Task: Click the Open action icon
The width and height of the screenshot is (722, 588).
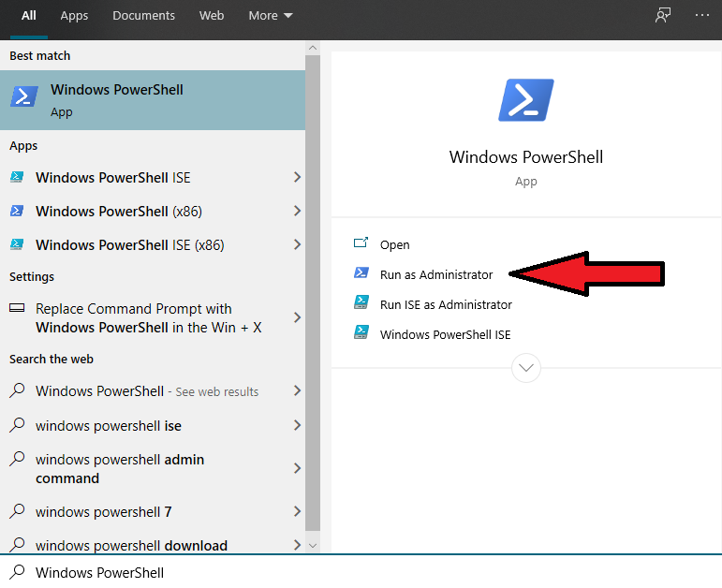Action: 361,243
